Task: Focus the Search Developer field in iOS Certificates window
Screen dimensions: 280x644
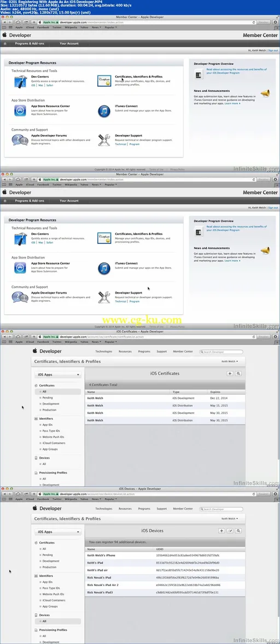Action: 221,352
